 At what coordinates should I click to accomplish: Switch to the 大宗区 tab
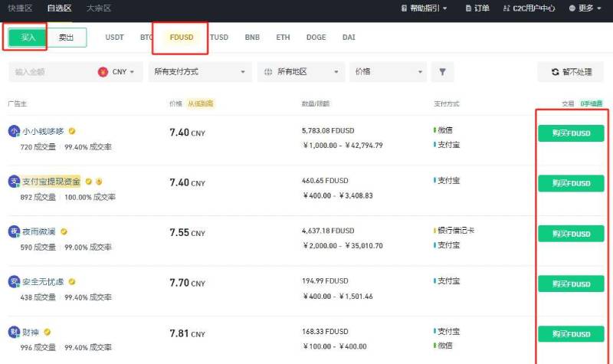point(99,8)
